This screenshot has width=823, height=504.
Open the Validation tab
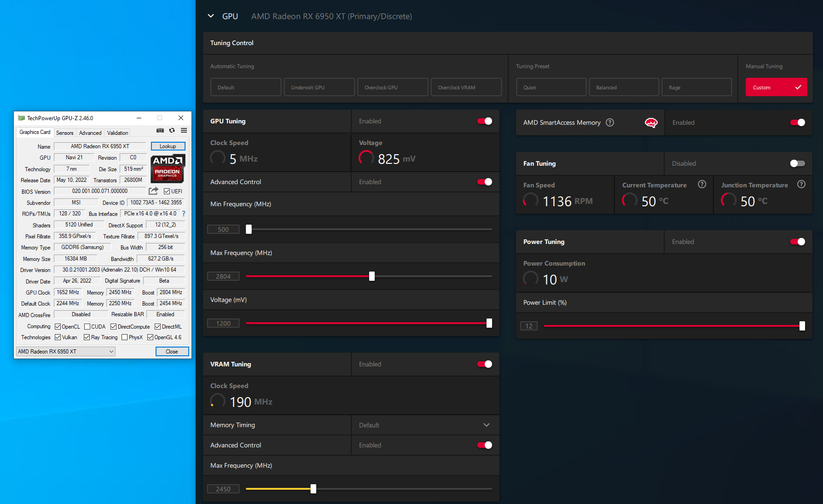click(x=118, y=133)
